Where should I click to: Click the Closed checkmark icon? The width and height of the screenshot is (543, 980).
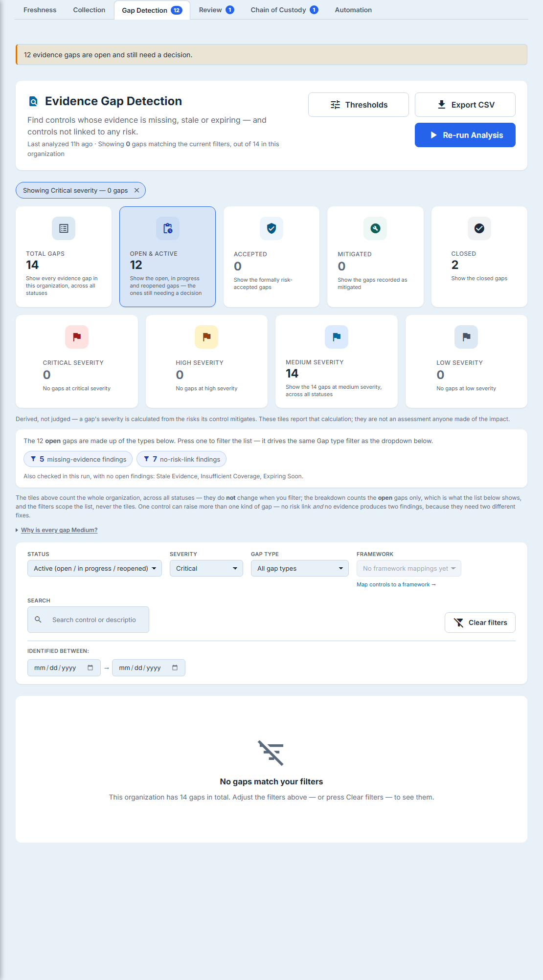tap(479, 228)
